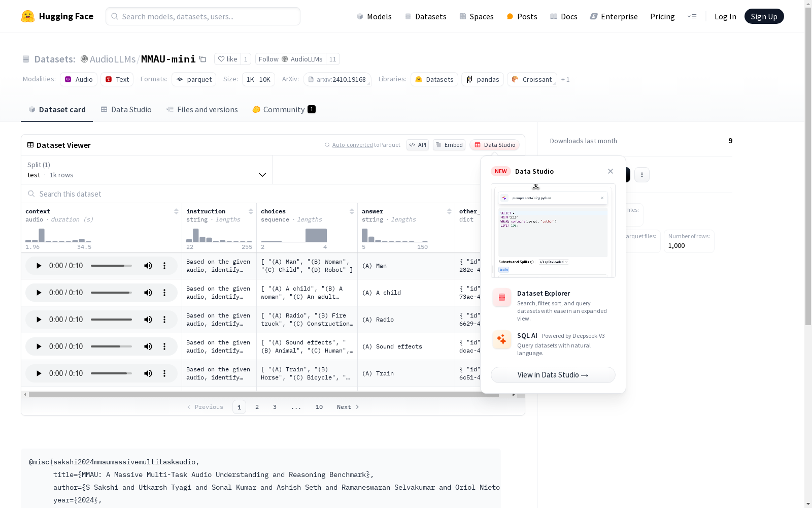Open audio options for Sound effects row
The height and width of the screenshot is (508, 812).
pyautogui.click(x=164, y=346)
